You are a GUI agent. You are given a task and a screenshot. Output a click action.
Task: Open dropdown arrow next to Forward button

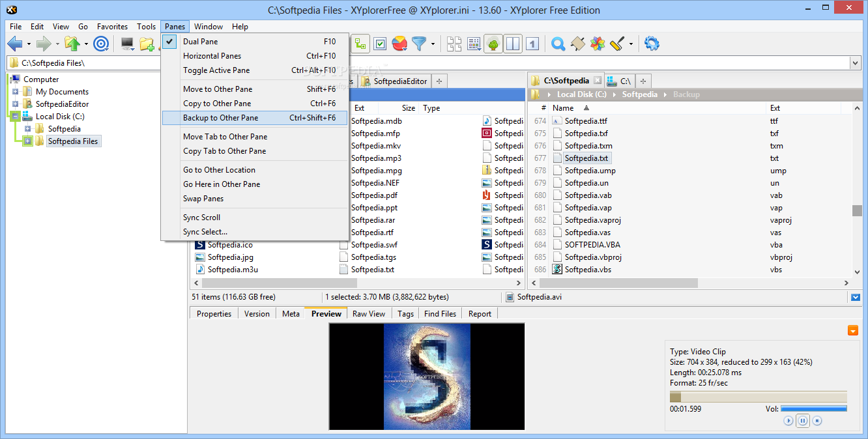pyautogui.click(x=57, y=44)
